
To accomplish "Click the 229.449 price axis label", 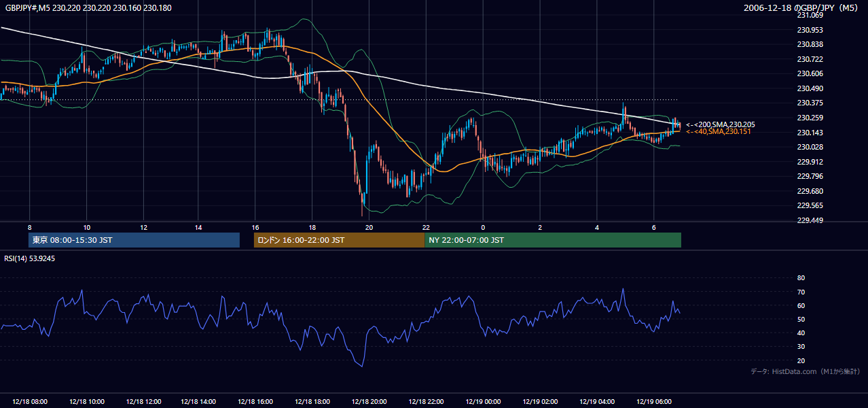I will [x=810, y=220].
